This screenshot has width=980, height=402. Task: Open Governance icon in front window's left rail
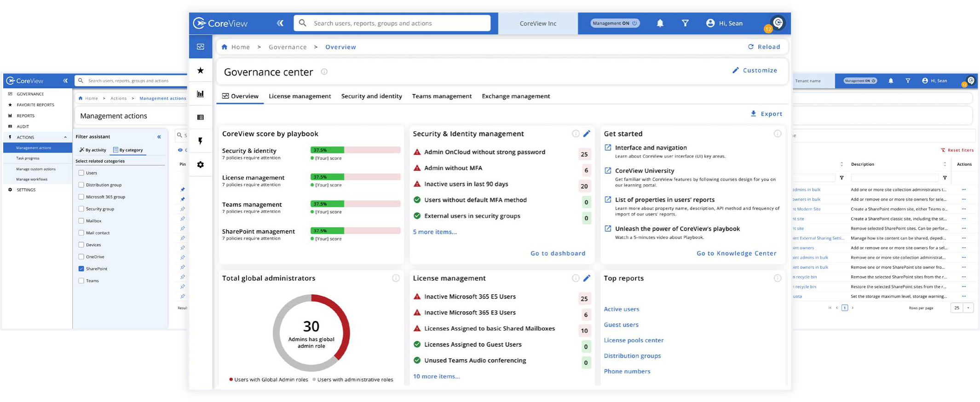[x=201, y=47]
